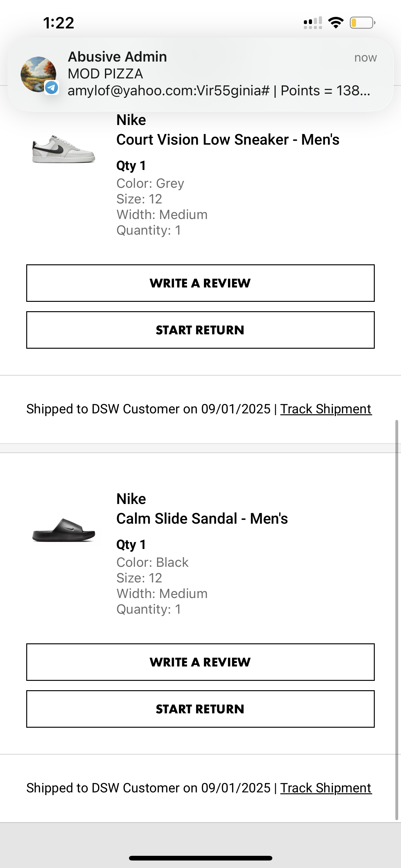Image resolution: width=401 pixels, height=868 pixels.
Task: Tap the Court Vision Low Sneaker title
Action: (228, 139)
